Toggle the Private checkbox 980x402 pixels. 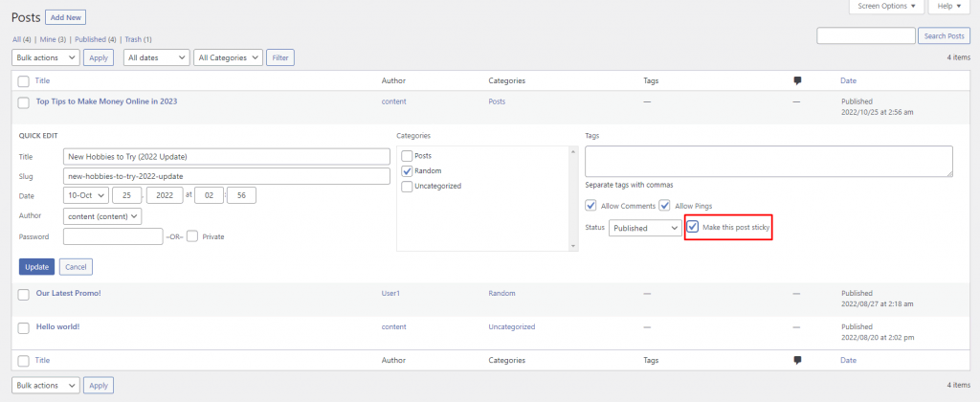[x=192, y=236]
